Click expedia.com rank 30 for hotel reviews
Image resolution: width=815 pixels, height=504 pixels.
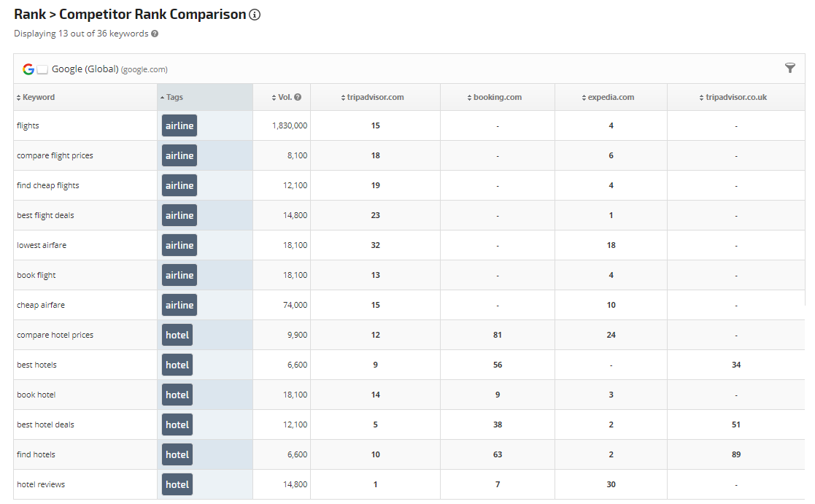pos(611,484)
